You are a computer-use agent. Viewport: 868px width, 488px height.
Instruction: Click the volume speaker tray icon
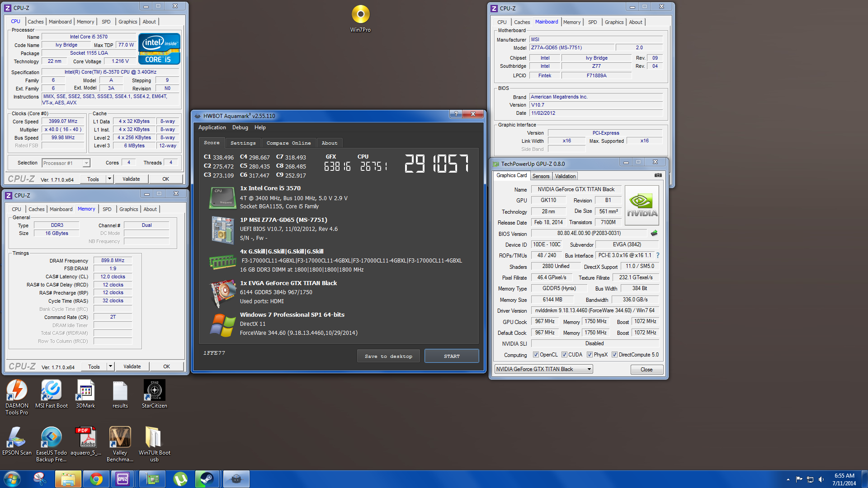pos(821,479)
